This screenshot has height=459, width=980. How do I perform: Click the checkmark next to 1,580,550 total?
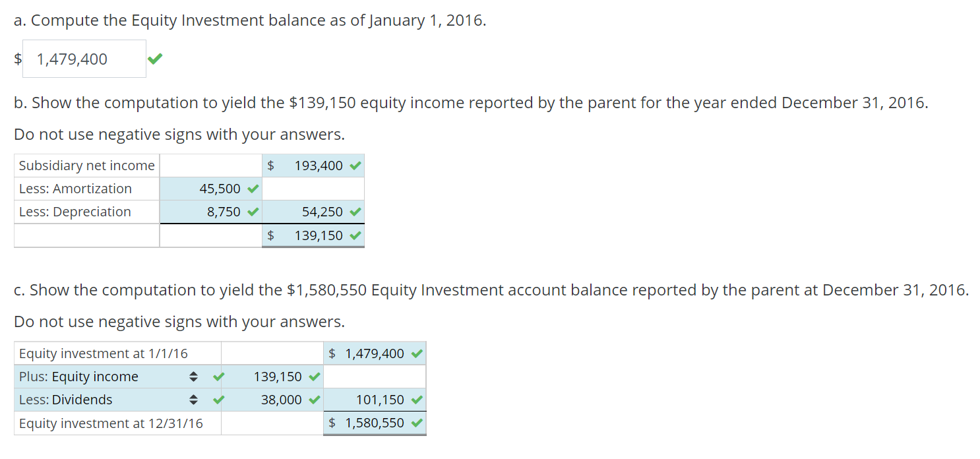(x=417, y=423)
